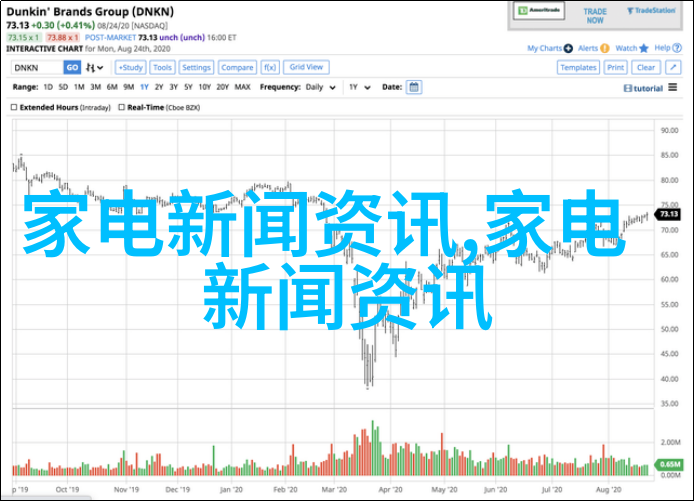
Task: Open the +Study menu
Action: pos(131,67)
